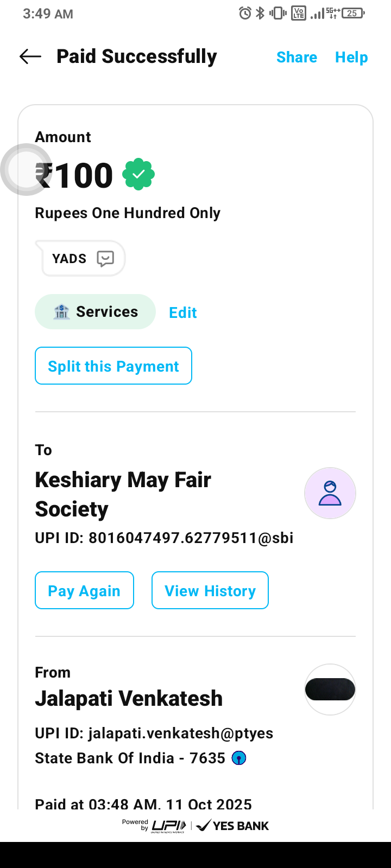Tap the Services category bank icon
The image size is (391, 868).
tap(61, 312)
